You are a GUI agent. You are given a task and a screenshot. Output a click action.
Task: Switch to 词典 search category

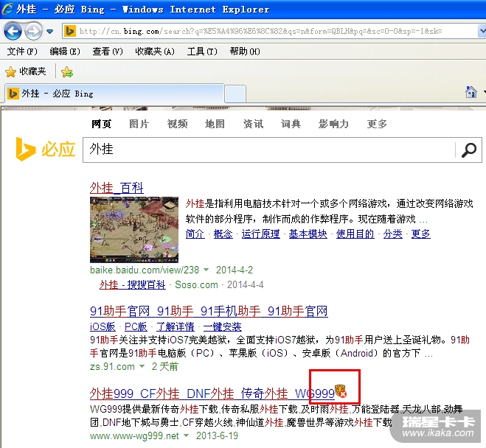pos(291,124)
